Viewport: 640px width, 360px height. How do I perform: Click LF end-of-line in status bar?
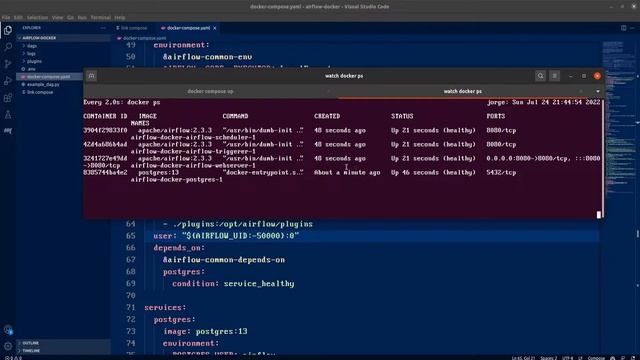point(580,358)
